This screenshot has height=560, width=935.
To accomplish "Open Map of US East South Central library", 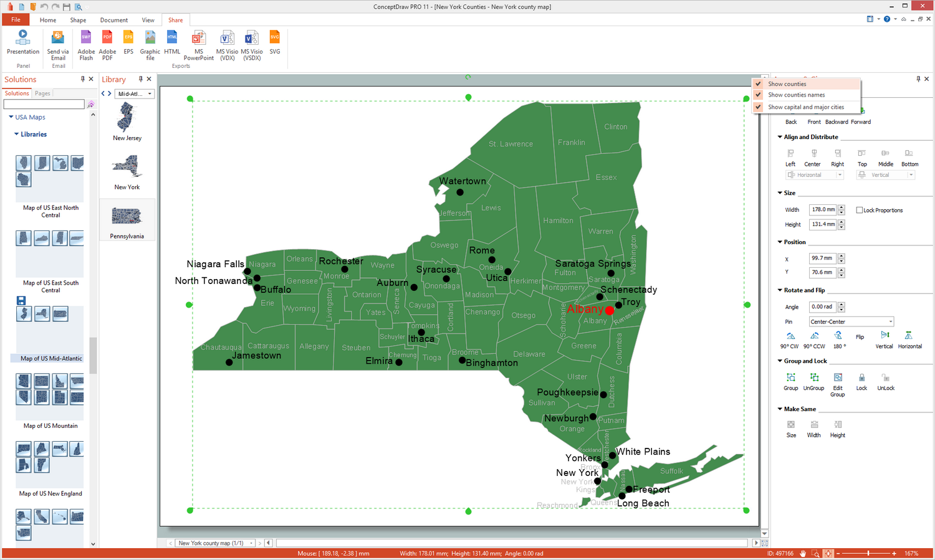I will pyautogui.click(x=50, y=287).
